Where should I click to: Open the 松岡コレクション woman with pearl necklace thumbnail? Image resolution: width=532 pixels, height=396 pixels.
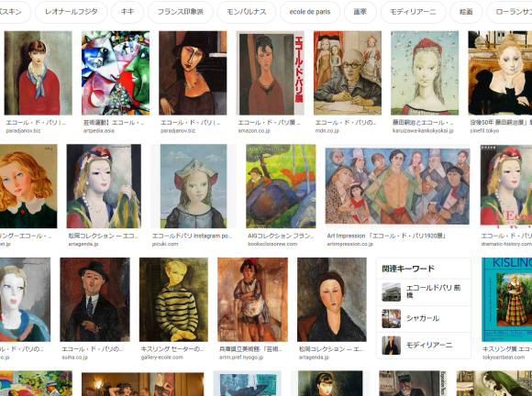104,186
